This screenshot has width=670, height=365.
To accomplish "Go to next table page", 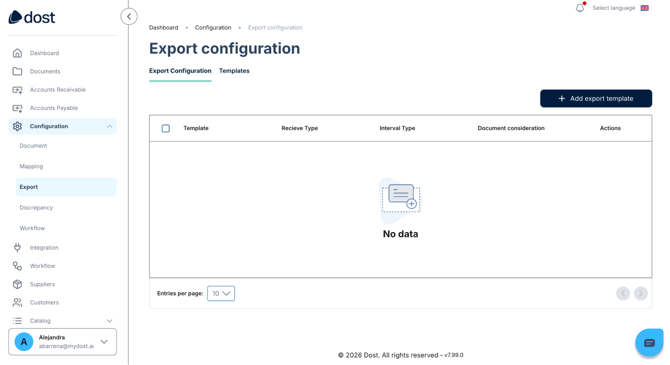I will click(641, 293).
